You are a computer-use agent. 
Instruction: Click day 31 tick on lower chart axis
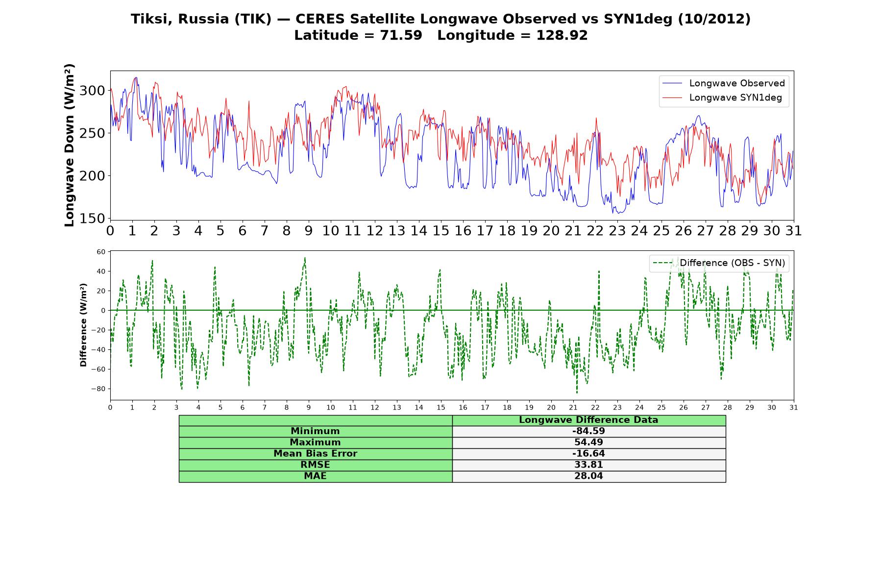tap(793, 408)
